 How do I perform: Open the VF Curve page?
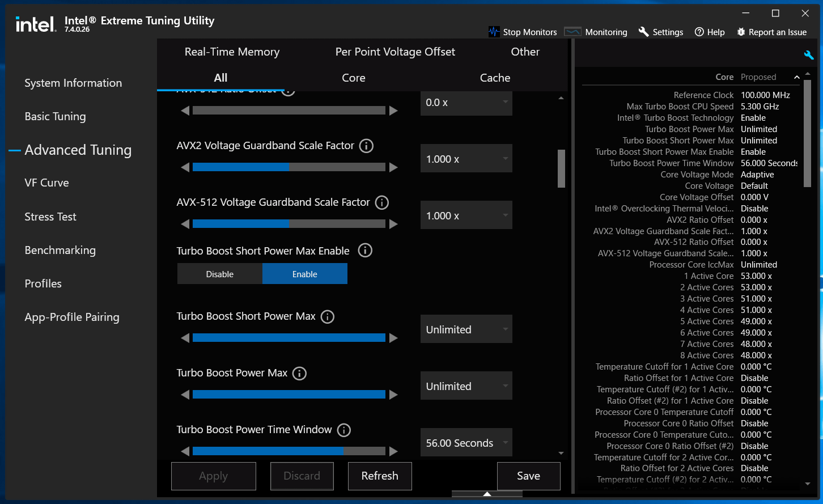tap(47, 183)
